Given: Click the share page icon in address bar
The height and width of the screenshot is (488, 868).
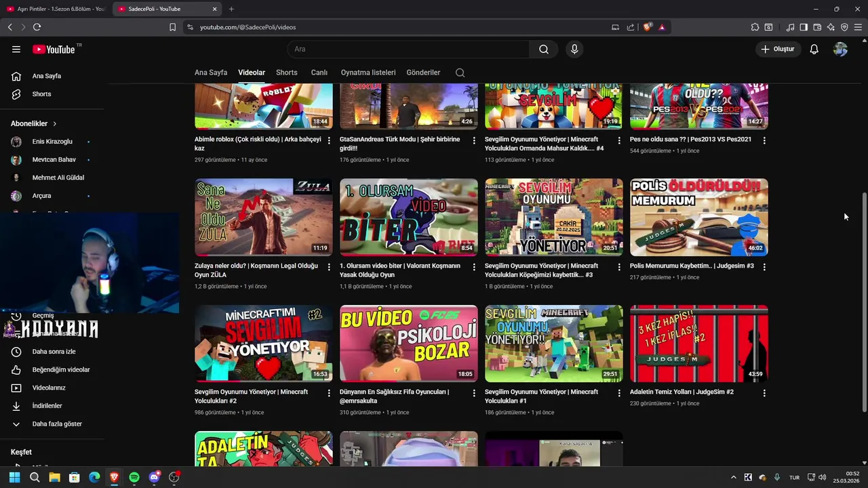Looking at the screenshot, I should (631, 27).
